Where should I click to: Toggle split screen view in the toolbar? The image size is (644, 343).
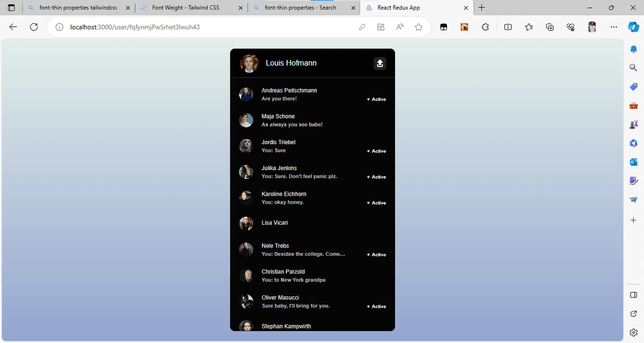pyautogui.click(x=508, y=27)
